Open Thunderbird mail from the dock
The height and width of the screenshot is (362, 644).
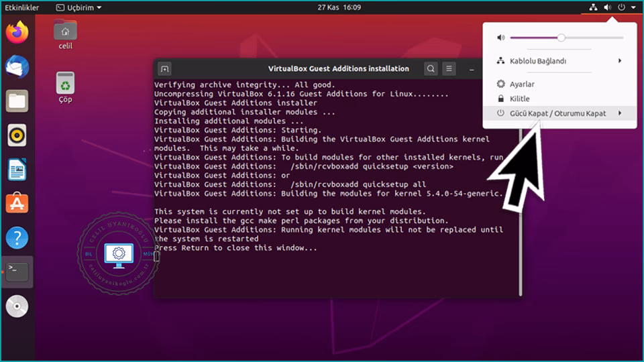click(x=17, y=66)
